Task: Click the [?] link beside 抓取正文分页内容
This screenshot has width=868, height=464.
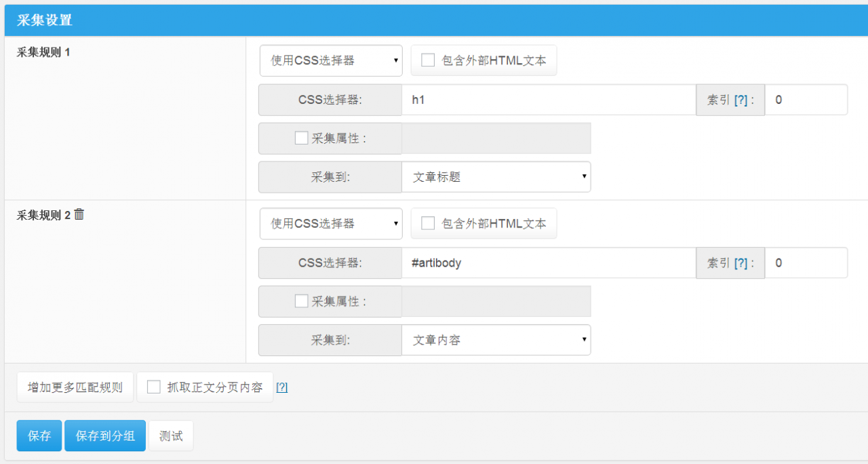Action: [281, 386]
